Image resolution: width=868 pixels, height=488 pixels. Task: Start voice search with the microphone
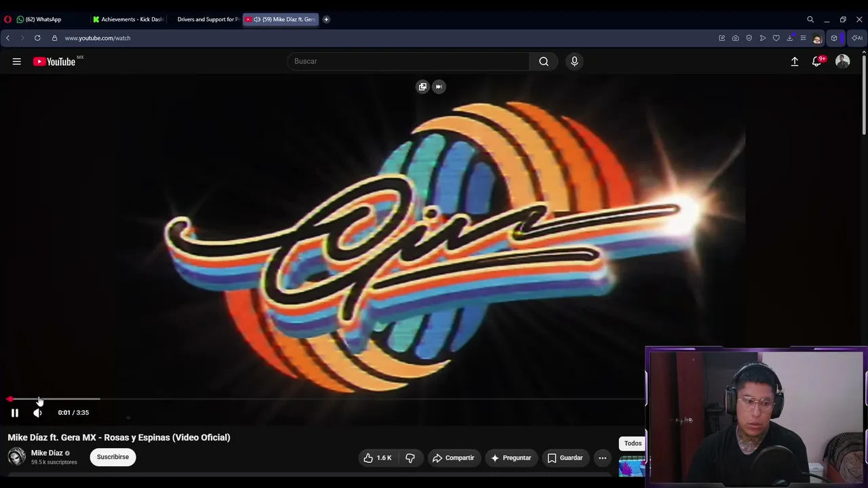click(x=574, y=62)
